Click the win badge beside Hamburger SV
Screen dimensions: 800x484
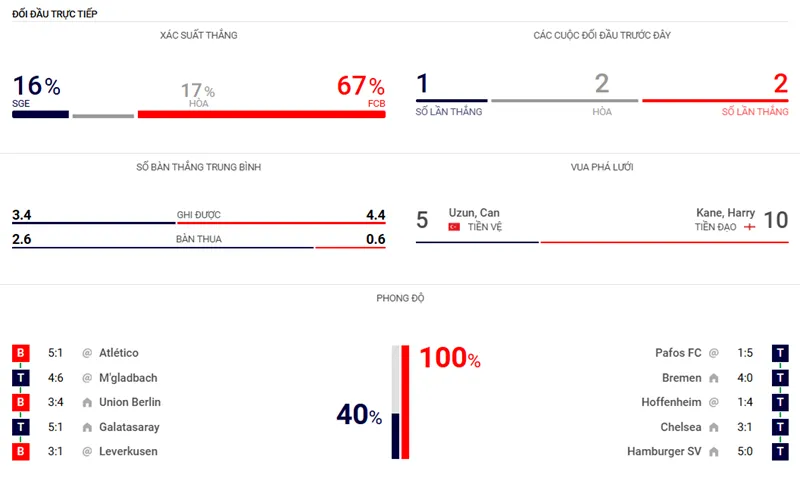[x=780, y=452]
